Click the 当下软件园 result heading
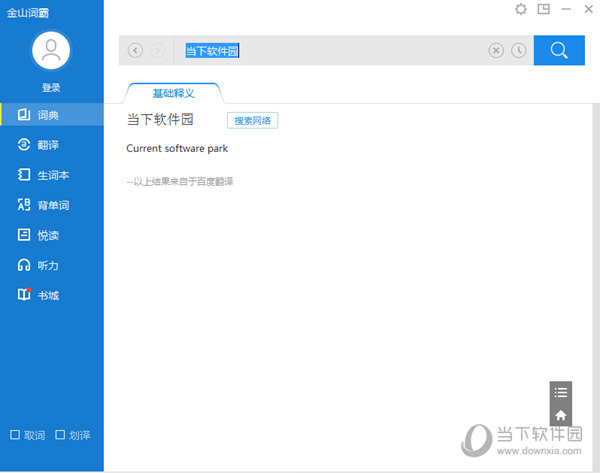Screen dimensions: 600x473 pyautogui.click(x=160, y=119)
